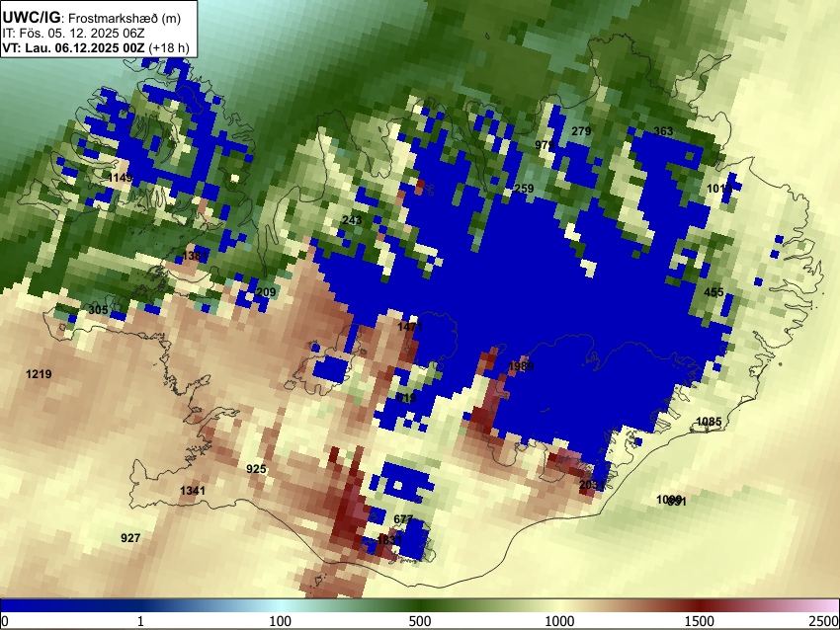Click the map value 259

pos(524,189)
